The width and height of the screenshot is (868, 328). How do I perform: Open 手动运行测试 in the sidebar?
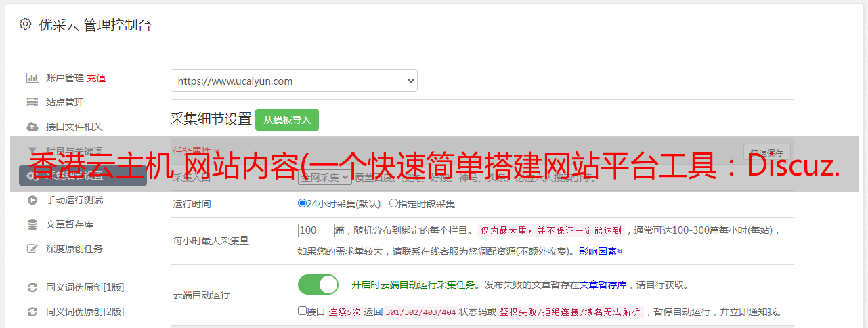pyautogui.click(x=74, y=200)
